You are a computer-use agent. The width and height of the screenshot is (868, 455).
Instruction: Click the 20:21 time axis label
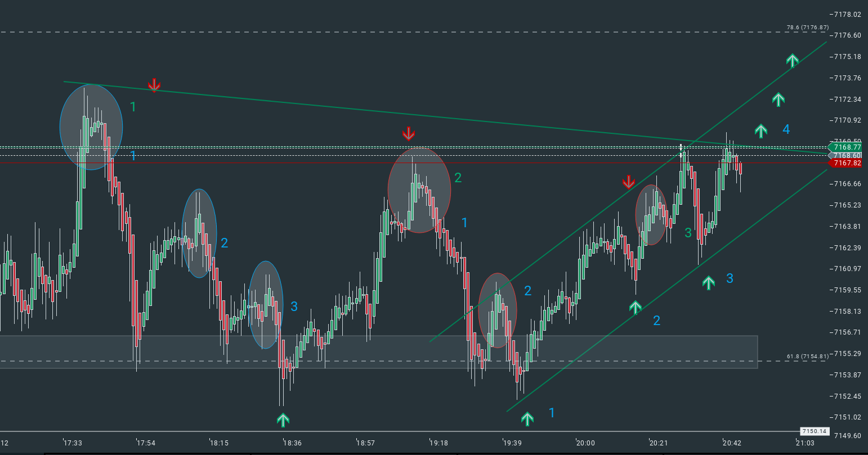[x=659, y=443]
